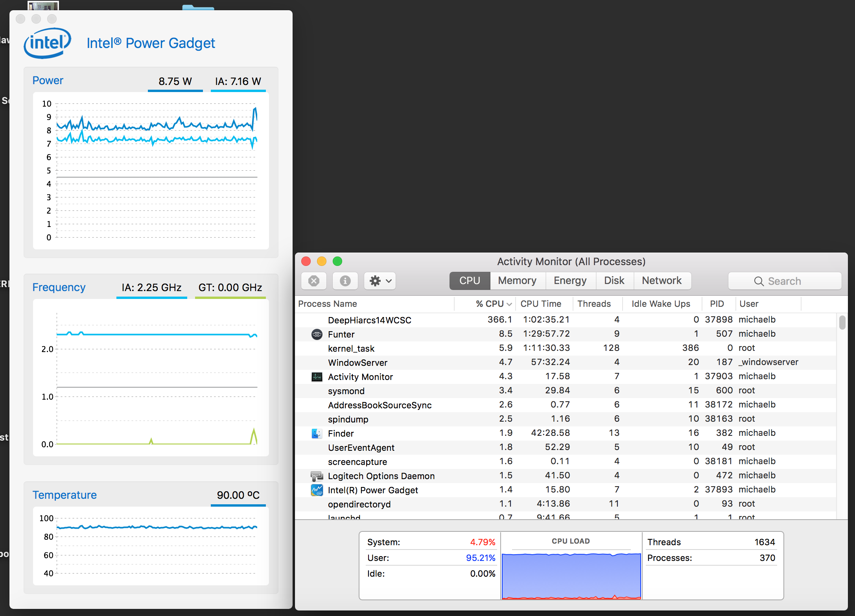
Task: Select the sysmond process row
Action: tap(566, 391)
